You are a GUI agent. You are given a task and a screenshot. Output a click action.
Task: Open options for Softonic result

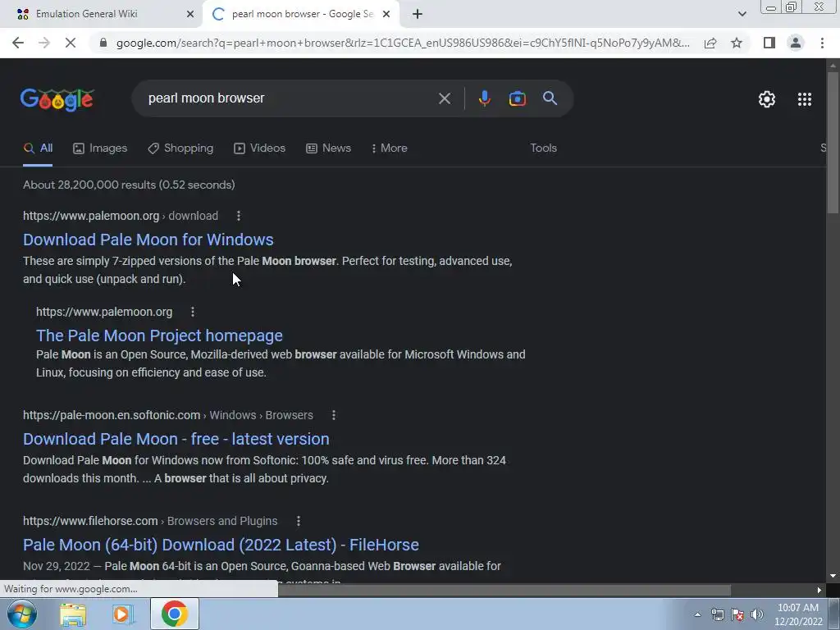coord(333,415)
